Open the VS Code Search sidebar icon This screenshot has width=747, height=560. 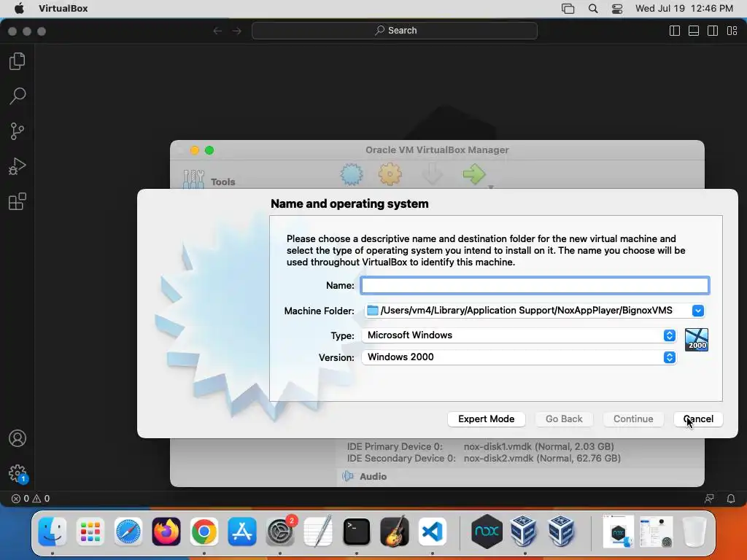[18, 96]
